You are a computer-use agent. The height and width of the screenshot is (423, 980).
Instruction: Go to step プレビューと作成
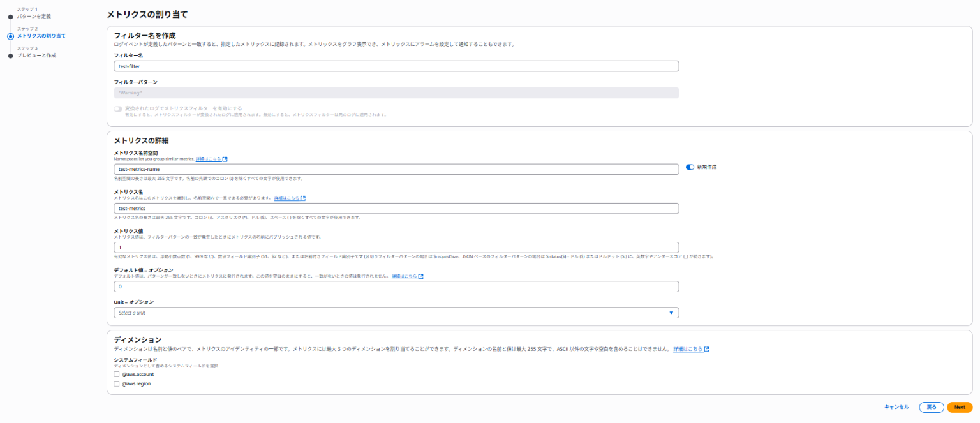click(x=36, y=56)
